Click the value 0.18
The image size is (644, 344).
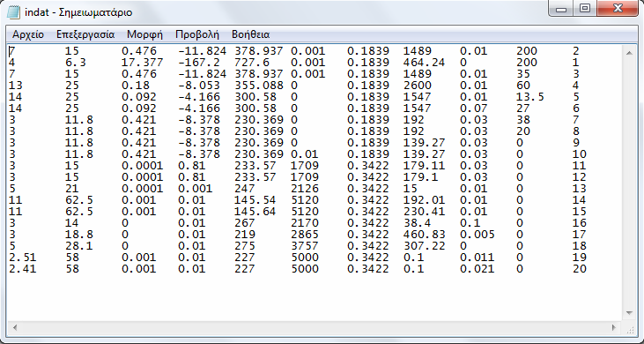[x=136, y=86]
